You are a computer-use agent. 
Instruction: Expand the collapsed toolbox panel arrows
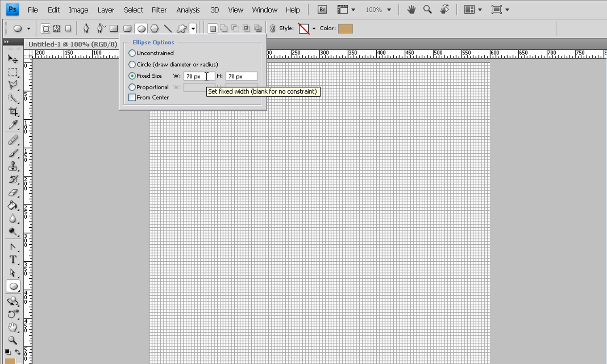point(6,42)
